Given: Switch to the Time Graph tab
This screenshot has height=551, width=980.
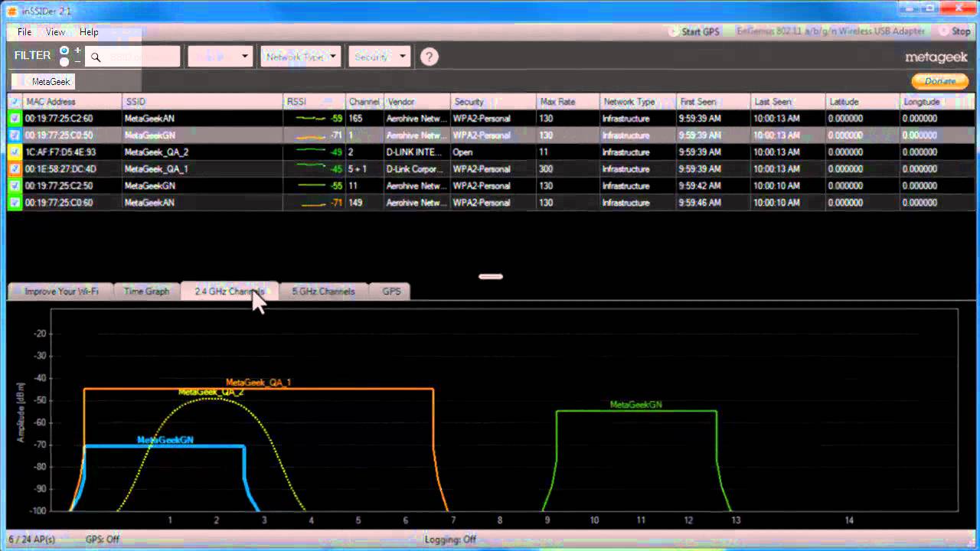Looking at the screenshot, I should click(146, 292).
